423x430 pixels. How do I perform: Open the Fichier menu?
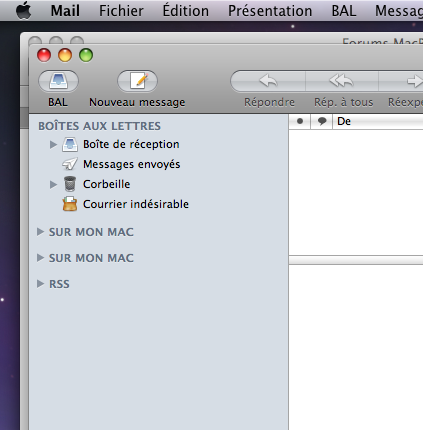pyautogui.click(x=121, y=11)
